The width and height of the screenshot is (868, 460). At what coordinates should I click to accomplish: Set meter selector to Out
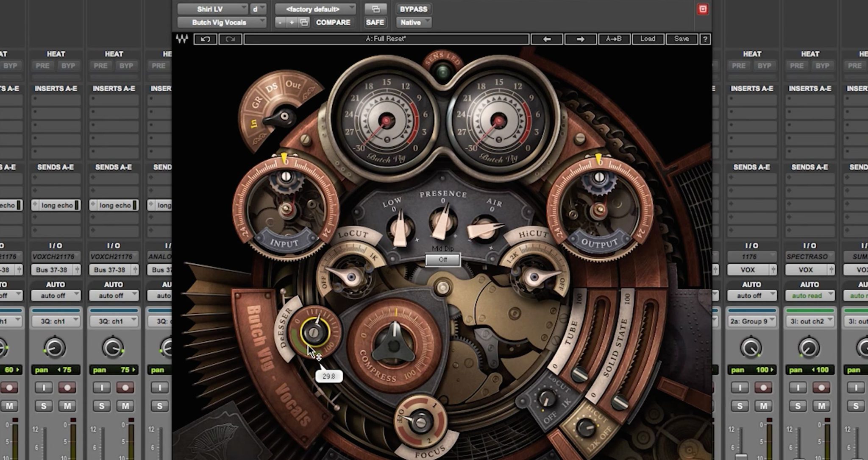click(x=293, y=84)
